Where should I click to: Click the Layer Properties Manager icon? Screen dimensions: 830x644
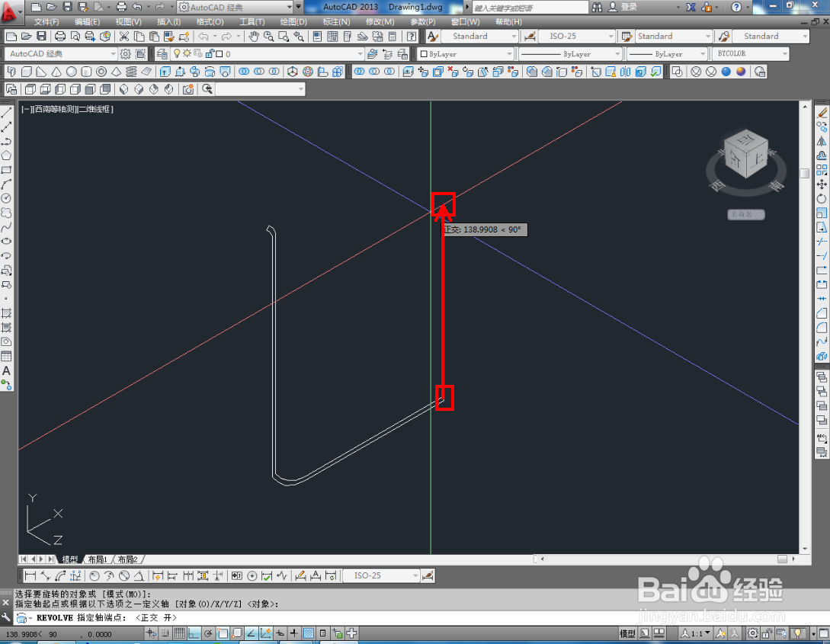tap(162, 54)
